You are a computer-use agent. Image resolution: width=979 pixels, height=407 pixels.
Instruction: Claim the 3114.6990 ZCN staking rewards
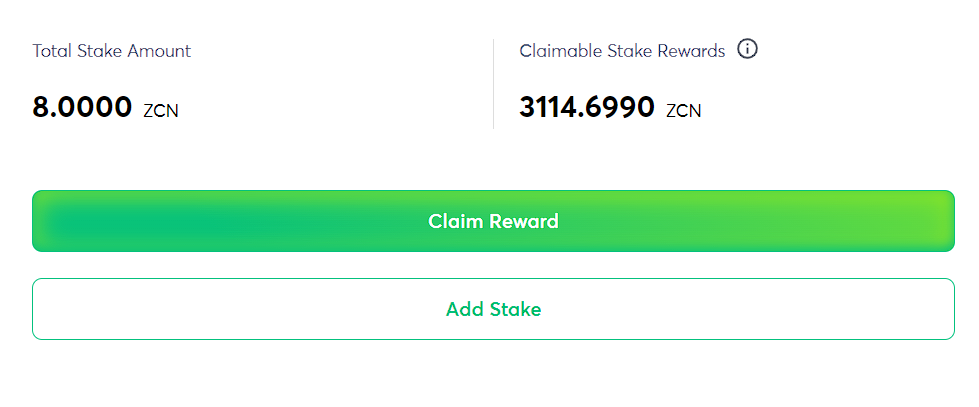493,221
